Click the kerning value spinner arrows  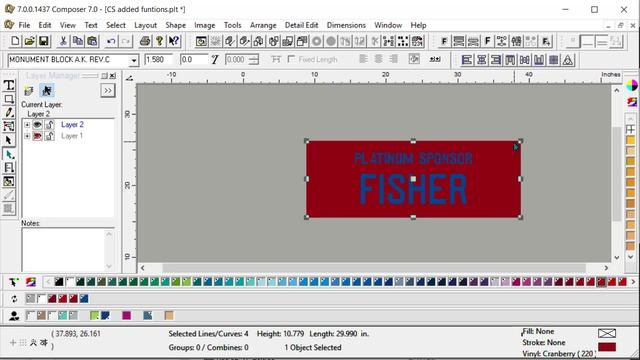[x=254, y=60]
